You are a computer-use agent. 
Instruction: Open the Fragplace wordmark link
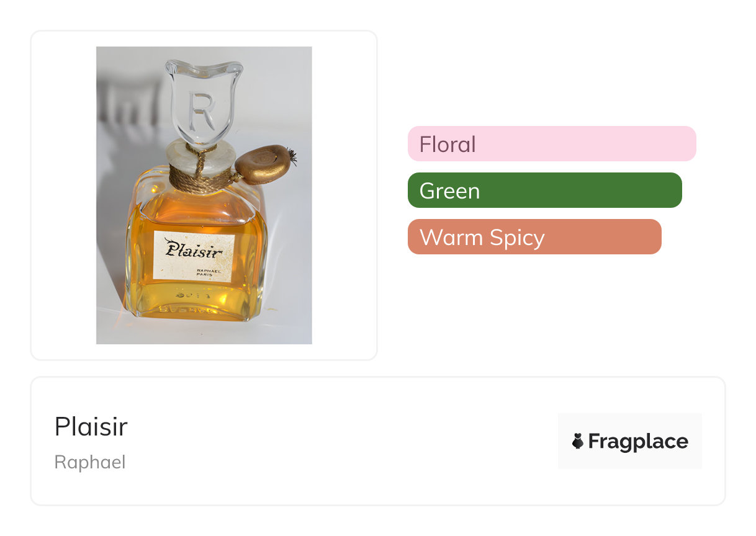coord(638,441)
